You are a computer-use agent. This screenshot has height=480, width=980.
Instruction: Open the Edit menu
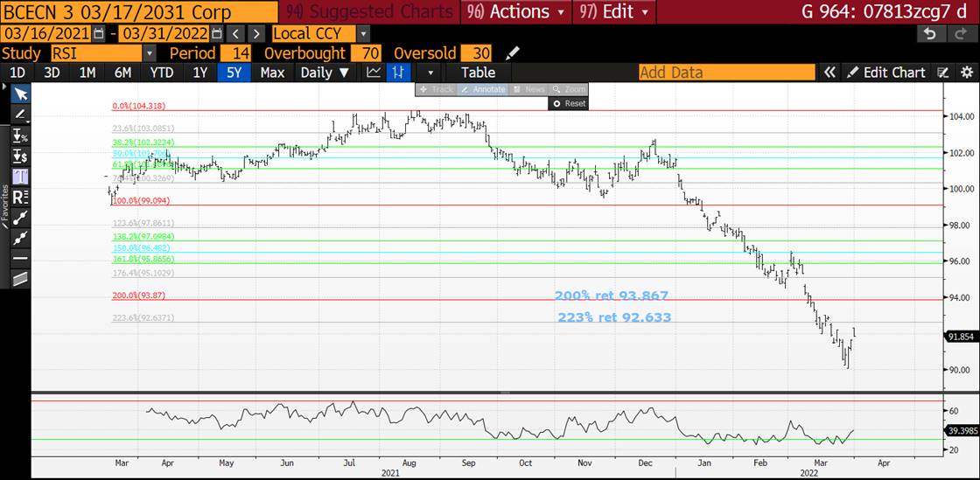(613, 11)
